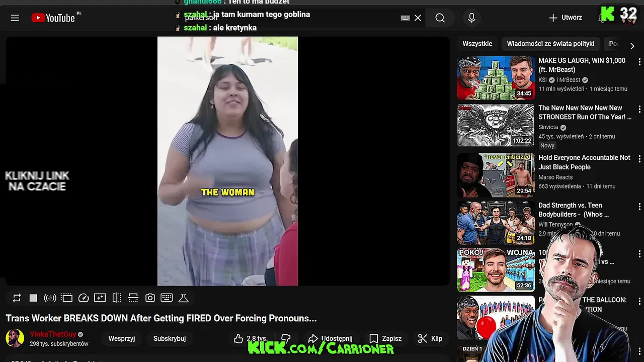The width and height of the screenshot is (644, 362).
Task: Click the Udostępnij share button
Action: [330, 338]
